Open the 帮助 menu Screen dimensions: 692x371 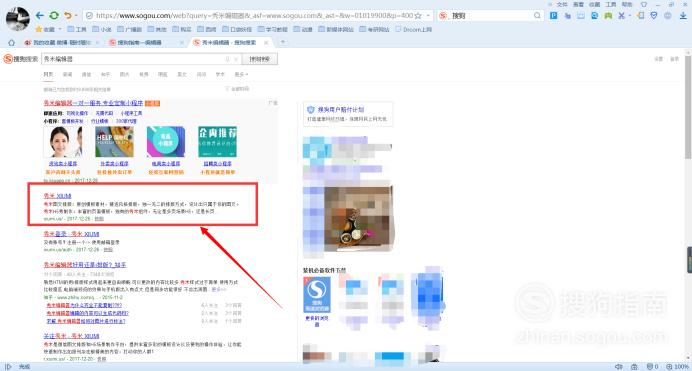[627, 4]
